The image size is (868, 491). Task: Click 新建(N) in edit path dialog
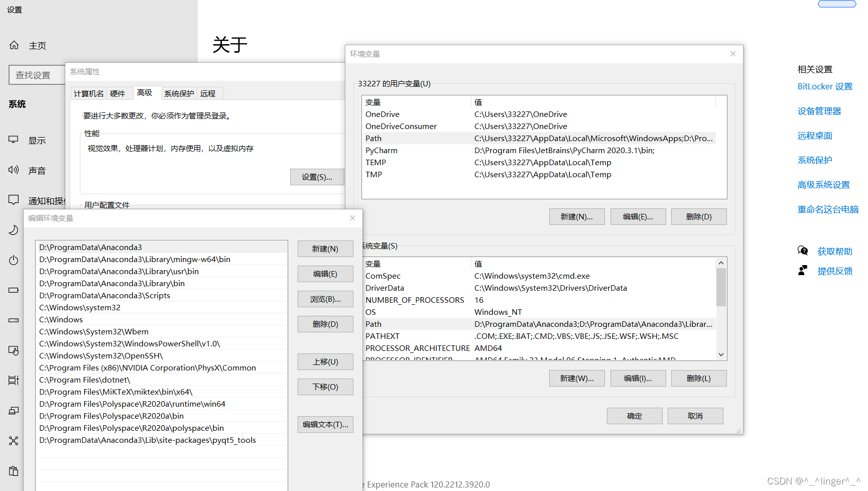coord(325,249)
